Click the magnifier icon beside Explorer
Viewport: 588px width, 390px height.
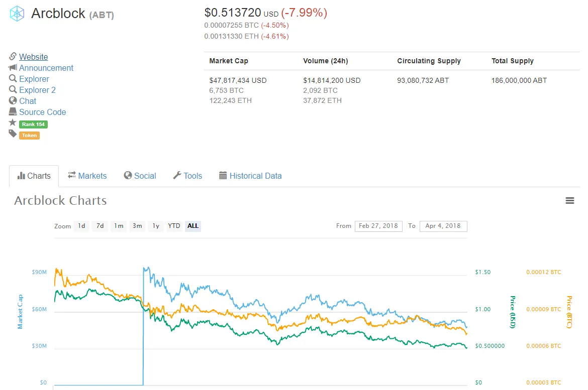point(13,78)
